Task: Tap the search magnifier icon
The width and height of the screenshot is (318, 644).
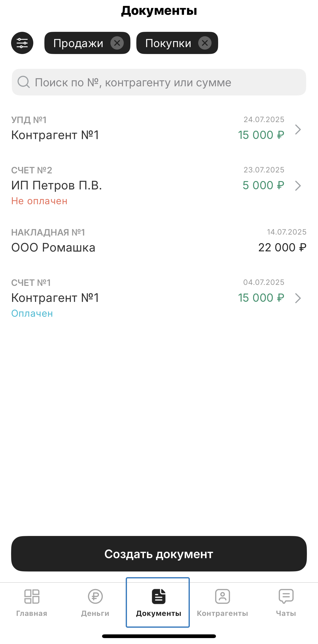Action: tap(23, 82)
